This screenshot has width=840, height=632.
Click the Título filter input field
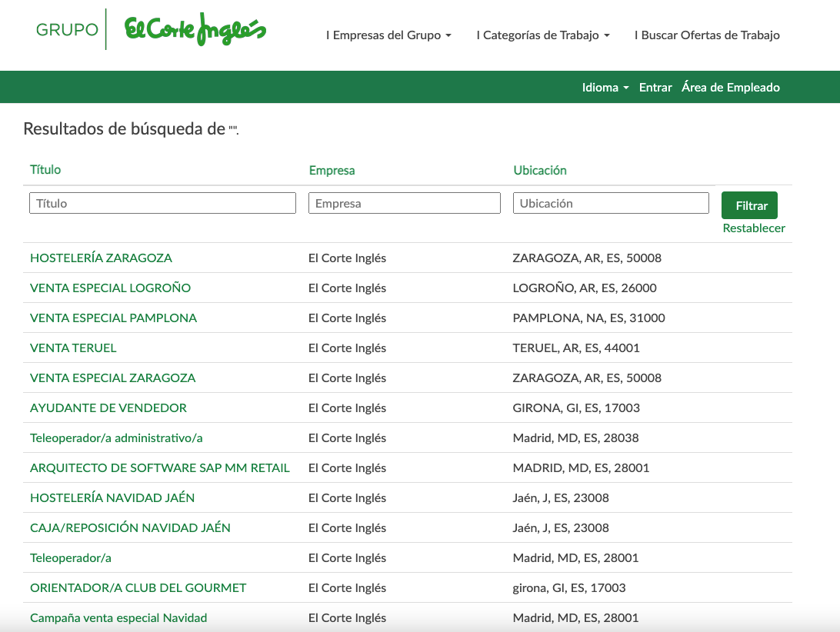[162, 202]
